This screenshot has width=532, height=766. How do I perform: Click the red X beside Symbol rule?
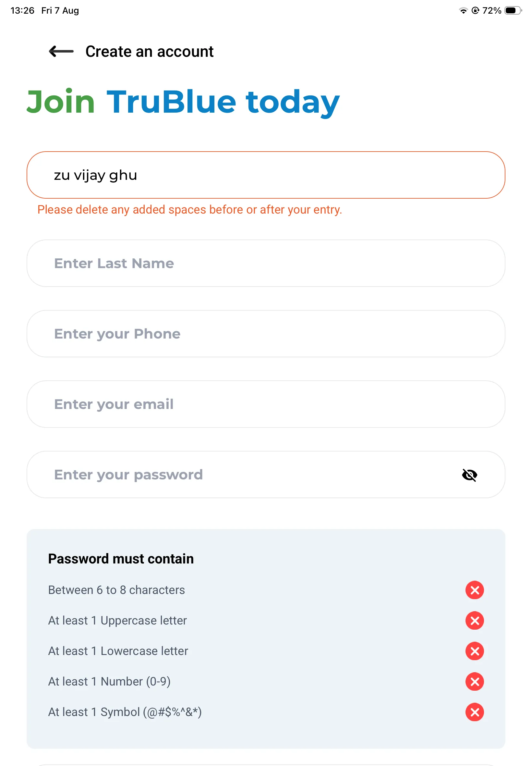(x=474, y=712)
